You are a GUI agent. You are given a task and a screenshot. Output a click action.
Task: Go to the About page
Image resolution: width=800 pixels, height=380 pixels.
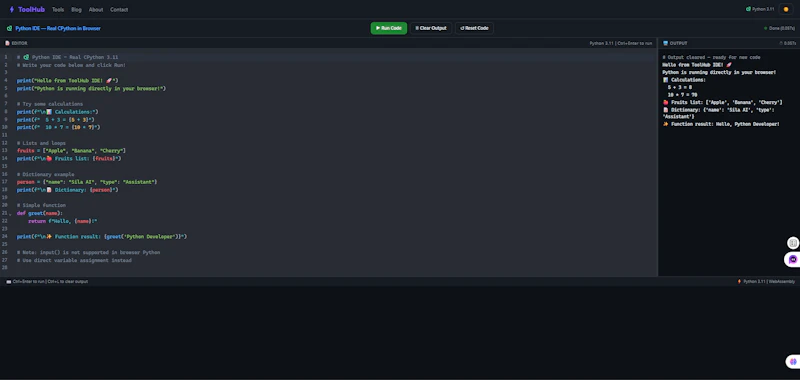(x=96, y=10)
